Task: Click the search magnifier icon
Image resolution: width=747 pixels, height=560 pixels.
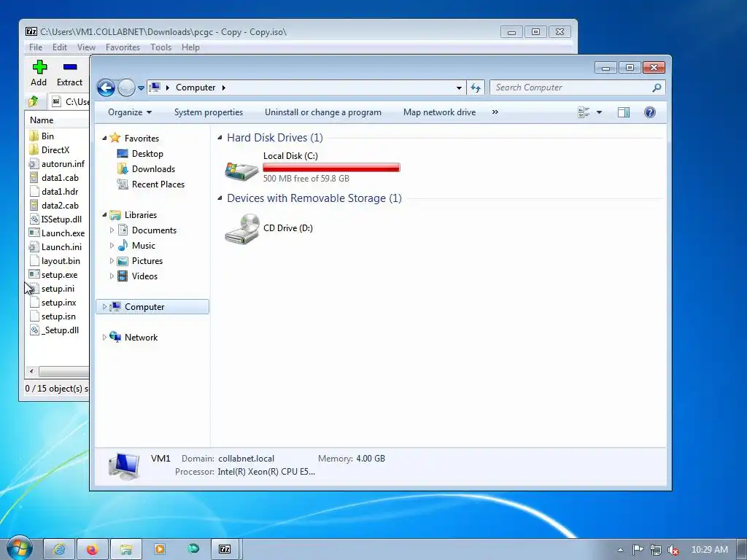Action: (657, 87)
